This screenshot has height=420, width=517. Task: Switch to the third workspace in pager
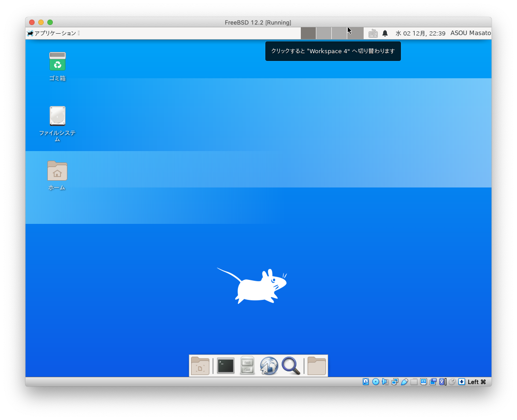(340, 33)
